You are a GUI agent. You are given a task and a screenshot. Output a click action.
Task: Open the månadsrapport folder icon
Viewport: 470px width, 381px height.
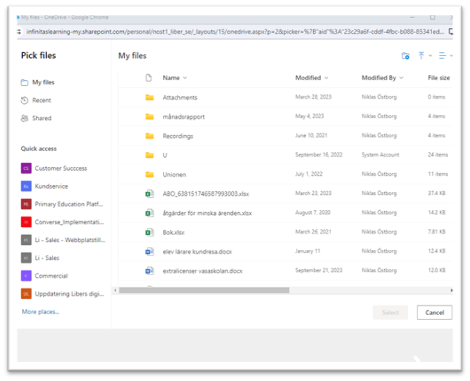click(150, 117)
